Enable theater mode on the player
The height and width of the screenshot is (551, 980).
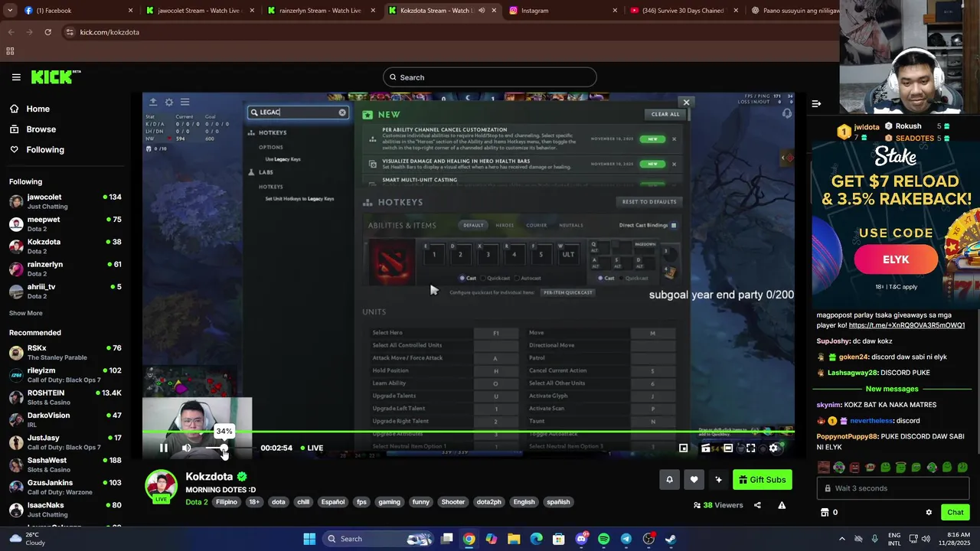pyautogui.click(x=728, y=448)
